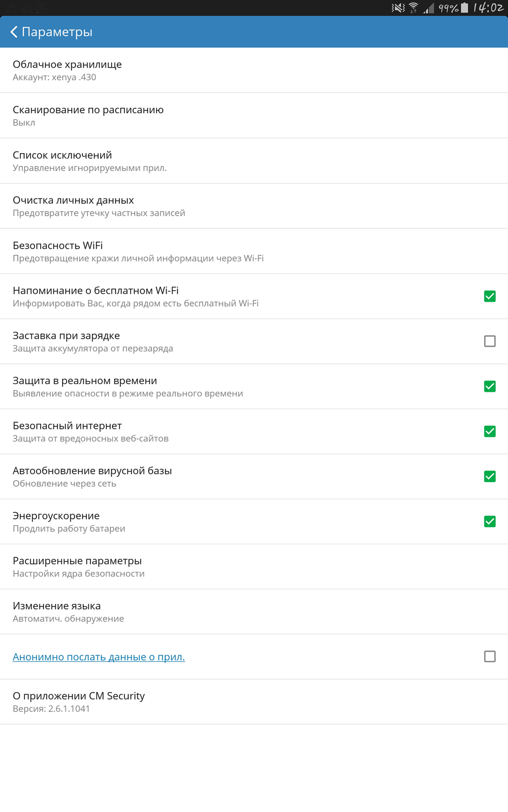Viewport: 508px width, 812px height.
Task: Tap the battery icon in status bar
Action: pyautogui.click(x=464, y=8)
